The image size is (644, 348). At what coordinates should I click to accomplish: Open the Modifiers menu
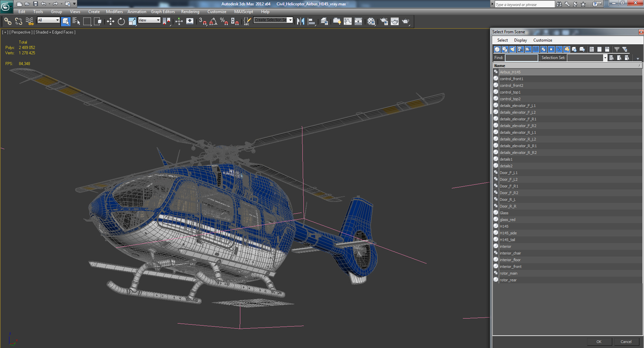point(114,12)
